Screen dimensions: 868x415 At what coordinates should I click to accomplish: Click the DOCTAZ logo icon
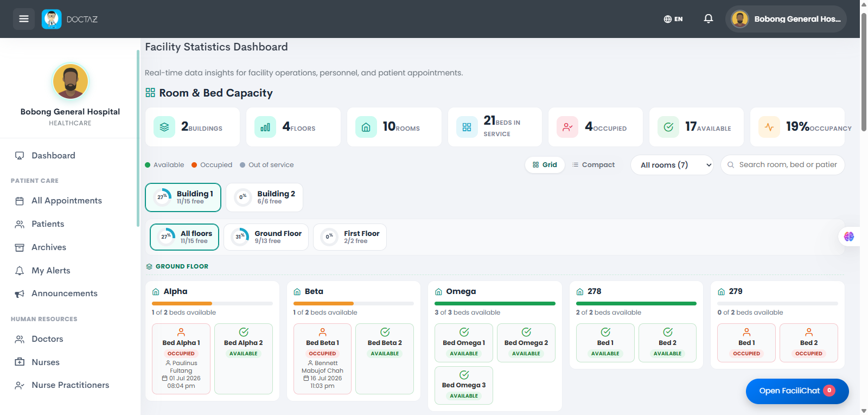(x=52, y=19)
